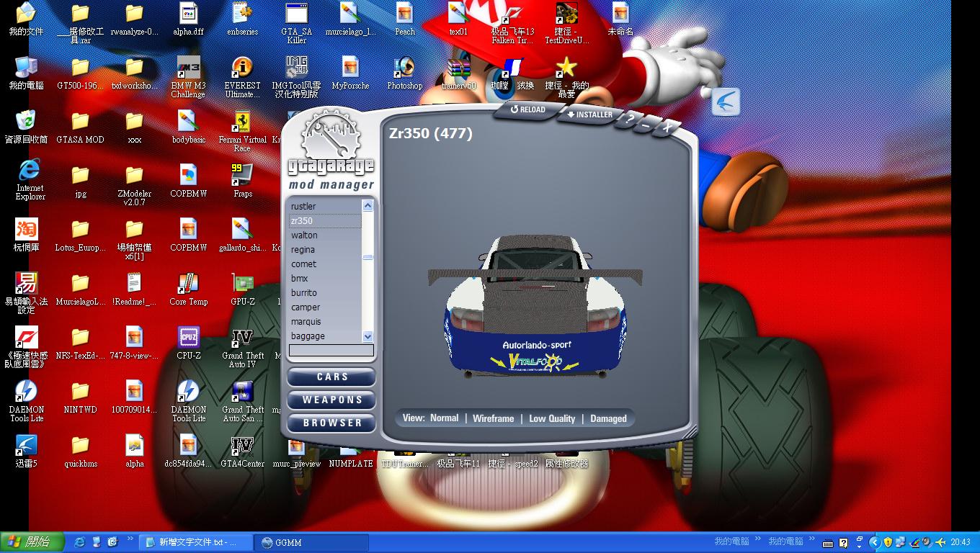Screen dimensions: 980x553
Task: Click the Show Desktop quick launch icon
Action: coord(97,542)
